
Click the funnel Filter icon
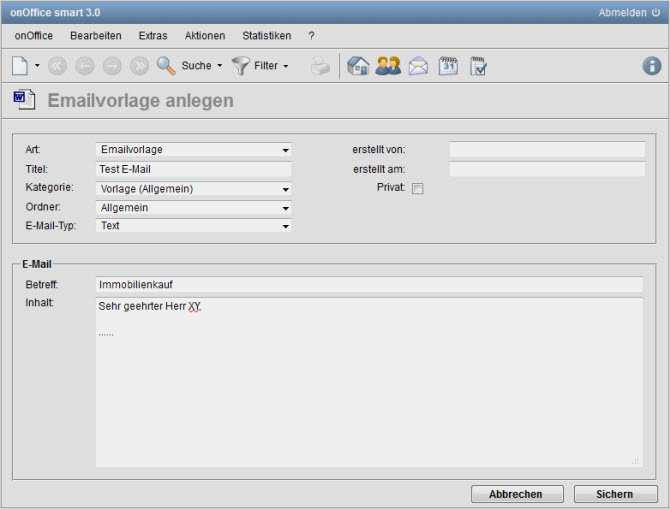(x=240, y=66)
